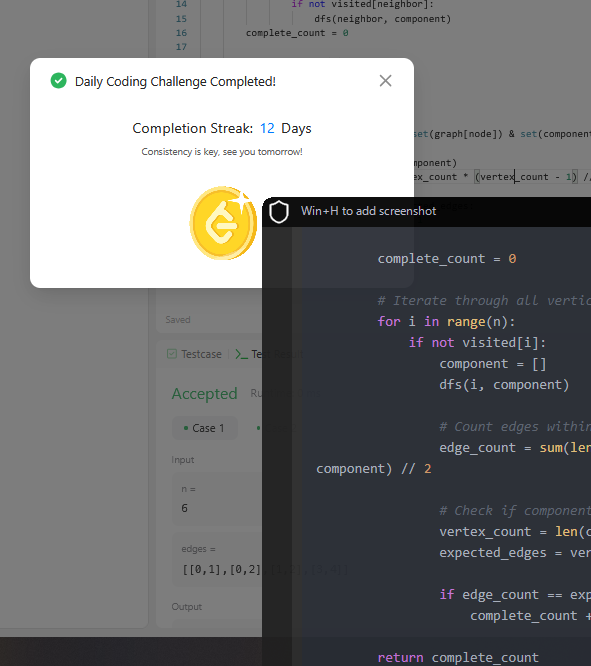Click the green checkmark success icon

point(59,81)
